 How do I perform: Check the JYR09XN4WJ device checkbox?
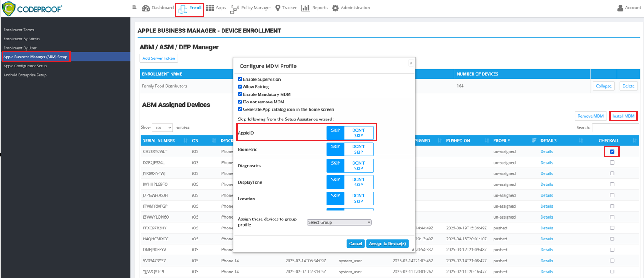click(612, 173)
